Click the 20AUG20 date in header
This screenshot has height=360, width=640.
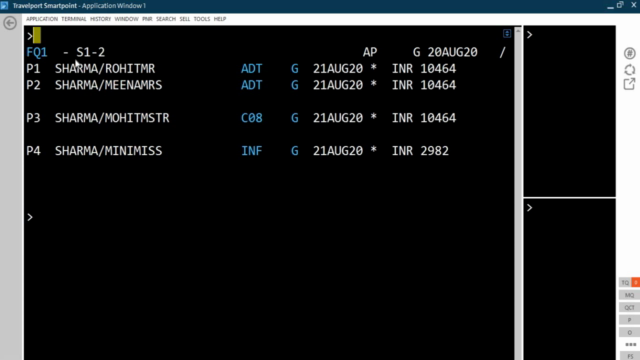452,52
